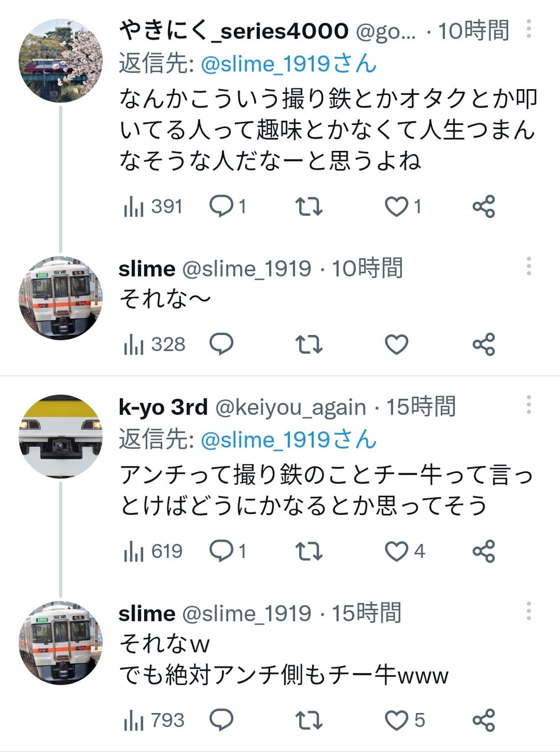Reply to slime's それな〜 tweet
This screenshot has width=560, height=755.
(x=222, y=344)
